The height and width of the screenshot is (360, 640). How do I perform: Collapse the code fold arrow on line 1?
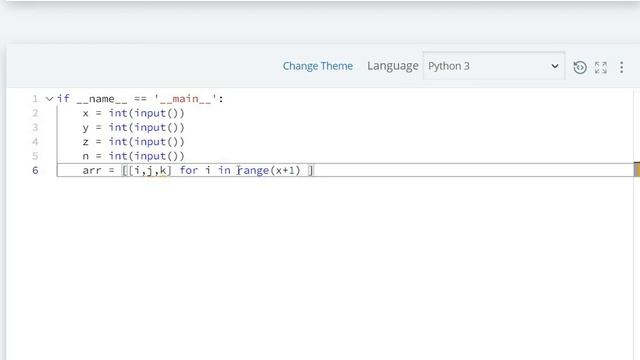pyautogui.click(x=49, y=99)
